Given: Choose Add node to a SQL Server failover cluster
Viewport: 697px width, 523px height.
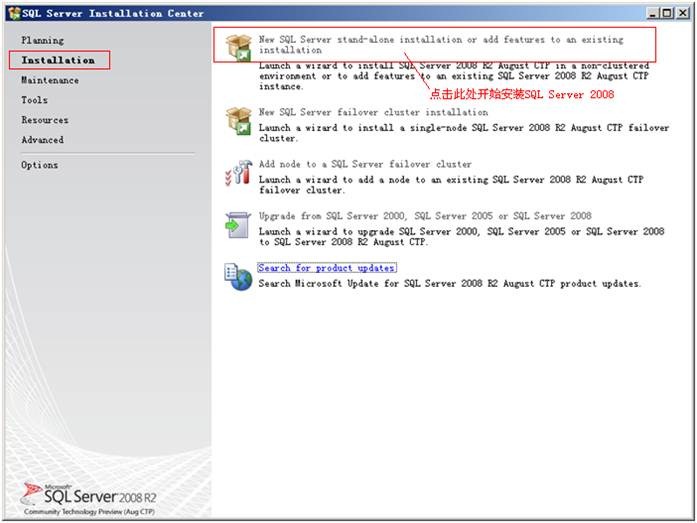Looking at the screenshot, I should point(365,164).
